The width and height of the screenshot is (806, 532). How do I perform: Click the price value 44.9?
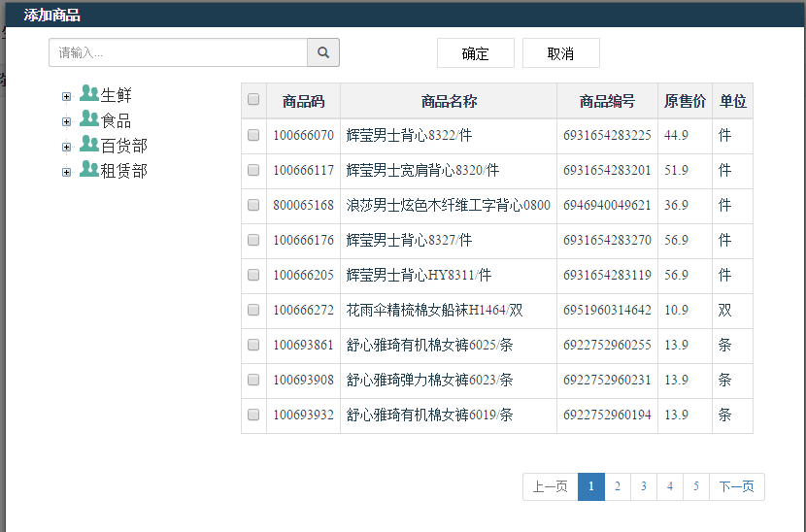676,135
